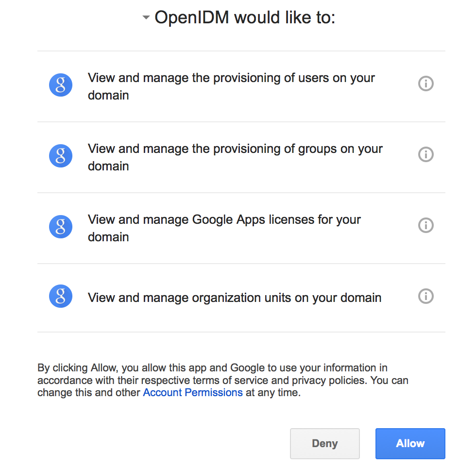The height and width of the screenshot is (467, 476).
Task: Open the info icon for the groups provisioning scope
Action: [425, 154]
